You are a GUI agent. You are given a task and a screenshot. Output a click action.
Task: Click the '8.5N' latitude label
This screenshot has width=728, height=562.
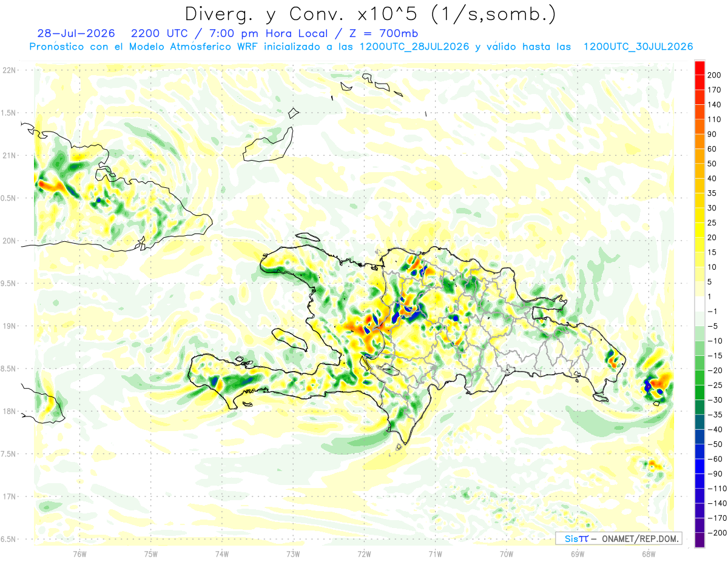(x=8, y=369)
